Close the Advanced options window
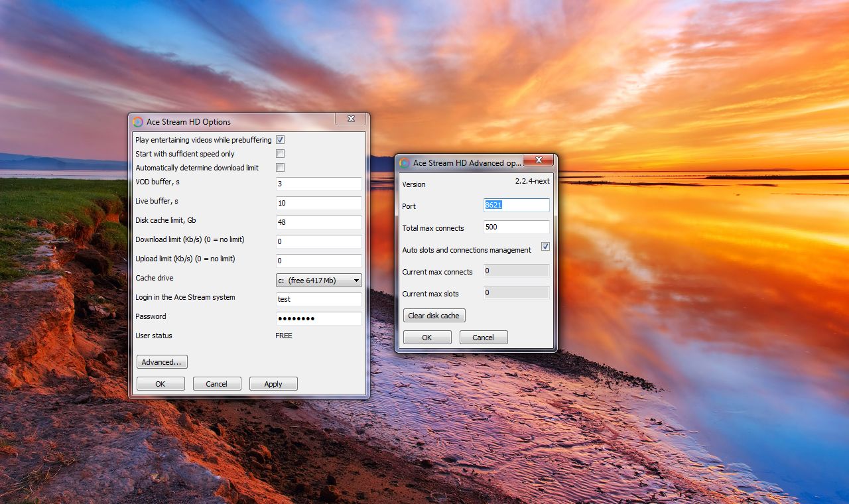The image size is (849, 504). 538,160
